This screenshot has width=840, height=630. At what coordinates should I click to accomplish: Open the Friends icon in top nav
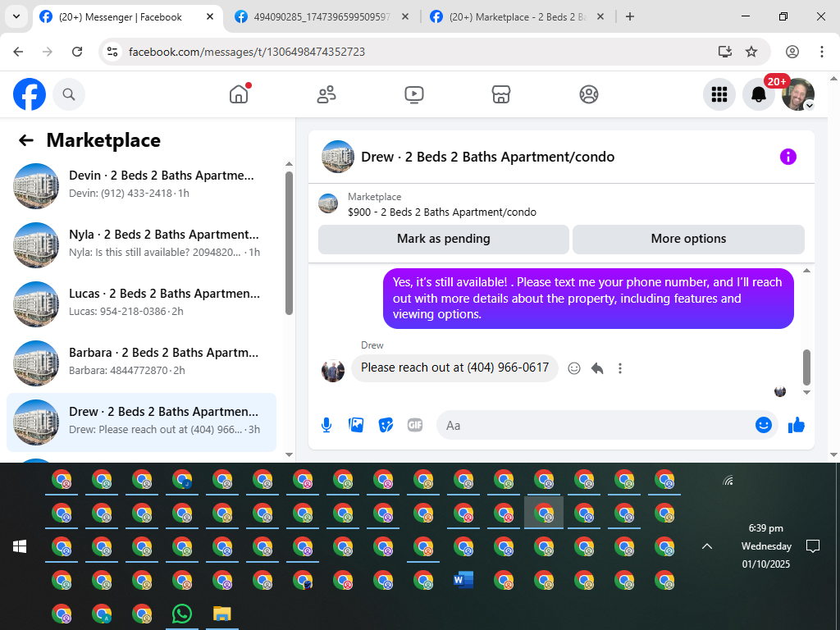326,94
